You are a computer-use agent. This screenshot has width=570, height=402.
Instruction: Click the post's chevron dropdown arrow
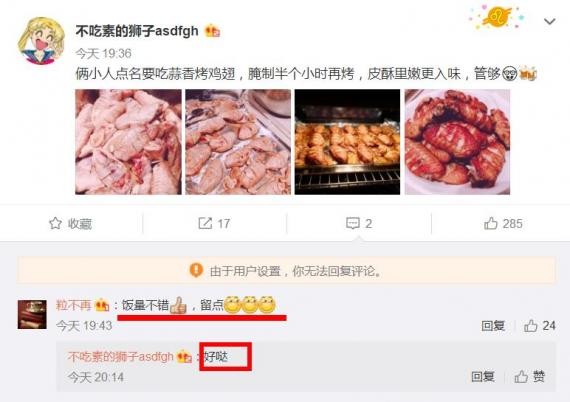tap(549, 21)
